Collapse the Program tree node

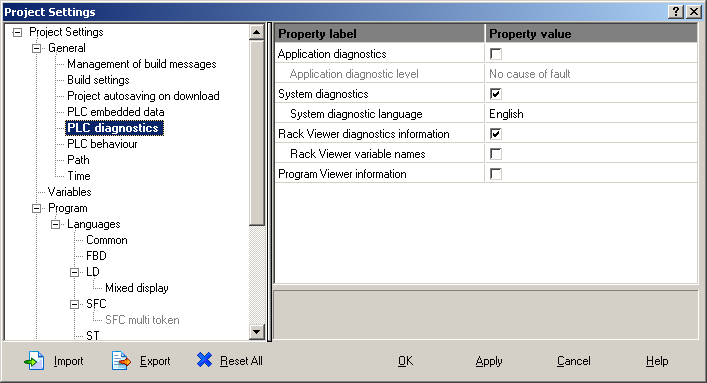pyautogui.click(x=37, y=208)
